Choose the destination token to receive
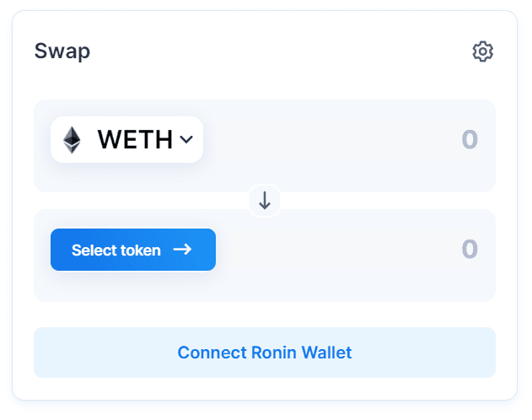532x420 pixels. pyautogui.click(x=133, y=250)
